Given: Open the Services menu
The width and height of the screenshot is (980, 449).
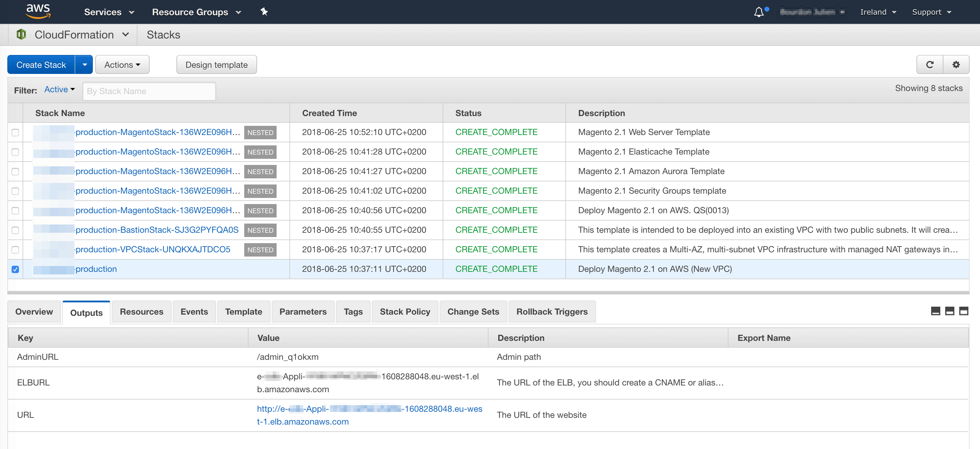Looking at the screenshot, I should click(109, 12).
